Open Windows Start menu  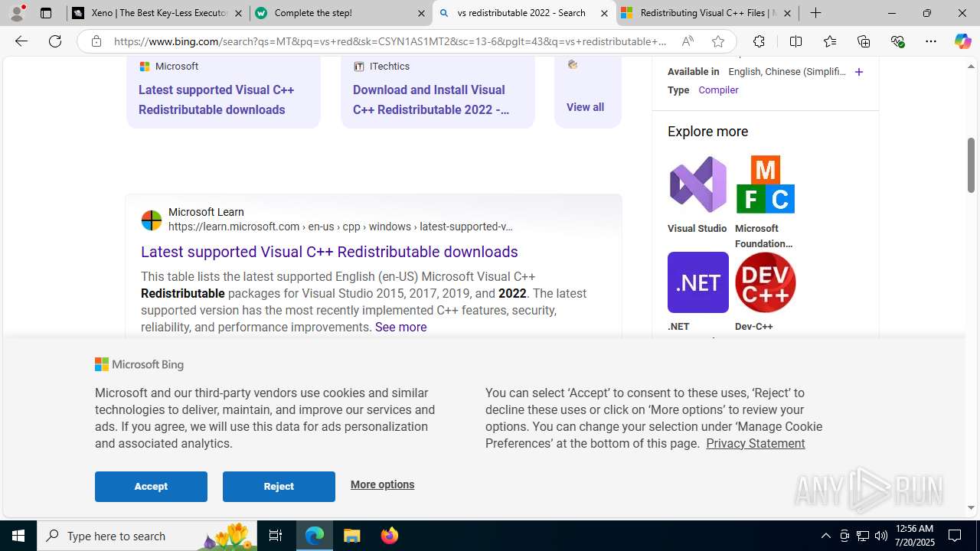(18, 536)
